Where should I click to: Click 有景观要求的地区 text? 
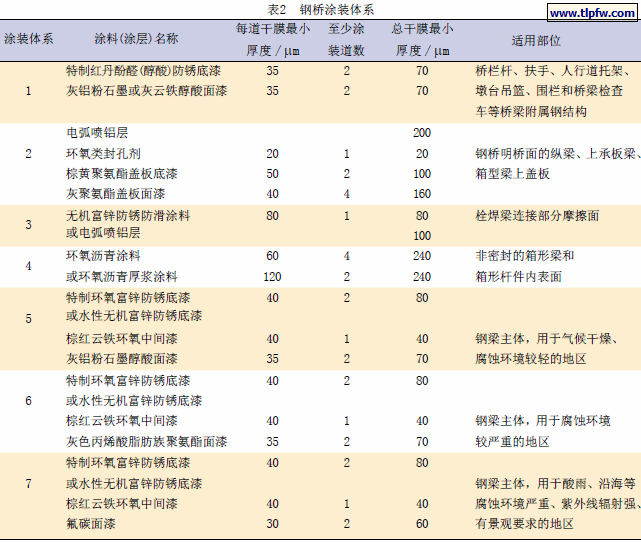pyautogui.click(x=524, y=524)
